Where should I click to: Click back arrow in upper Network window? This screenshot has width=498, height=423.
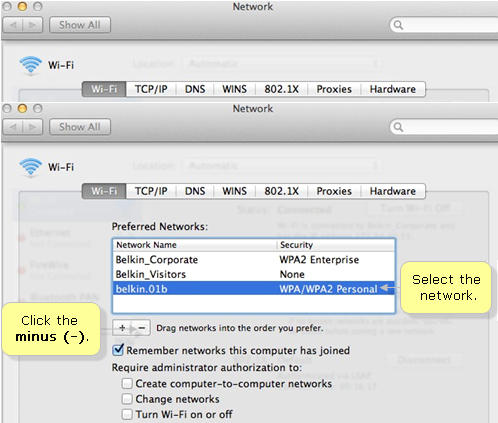pos(13,25)
